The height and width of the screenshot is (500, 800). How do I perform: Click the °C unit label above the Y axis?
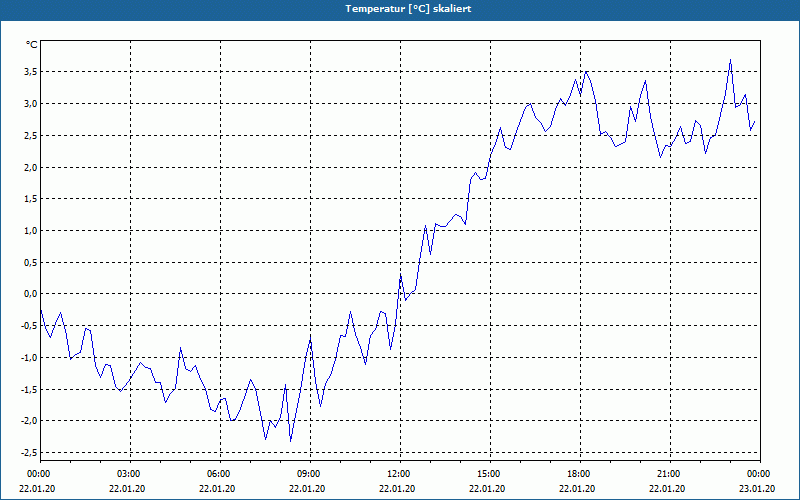pos(32,45)
